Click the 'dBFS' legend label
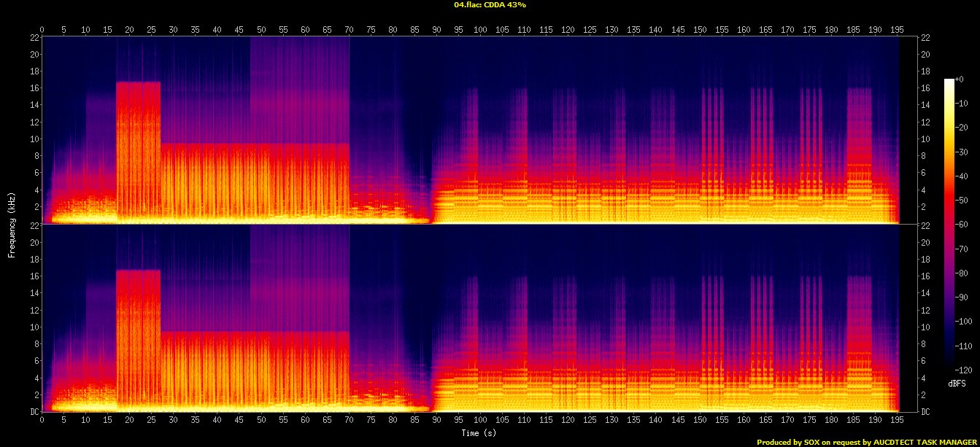Image resolution: width=980 pixels, height=447 pixels. (957, 382)
